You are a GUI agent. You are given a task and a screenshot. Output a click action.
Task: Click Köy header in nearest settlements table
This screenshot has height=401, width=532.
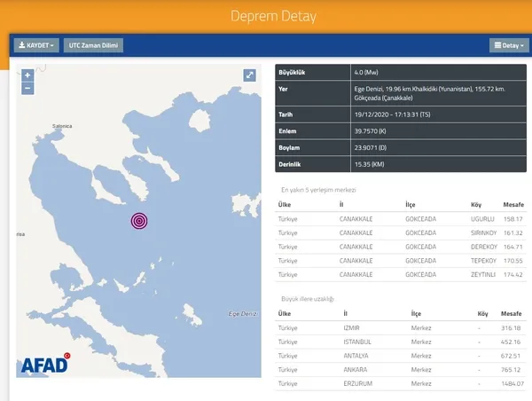[x=476, y=204]
